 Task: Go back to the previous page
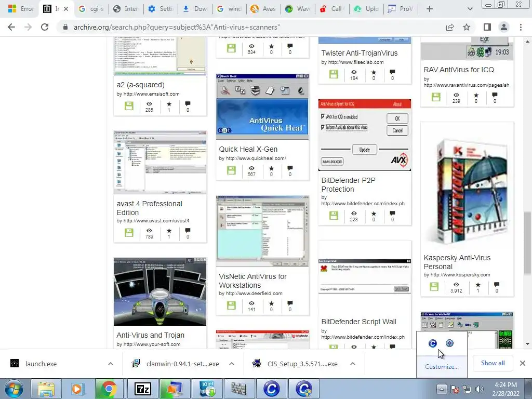click(x=11, y=27)
